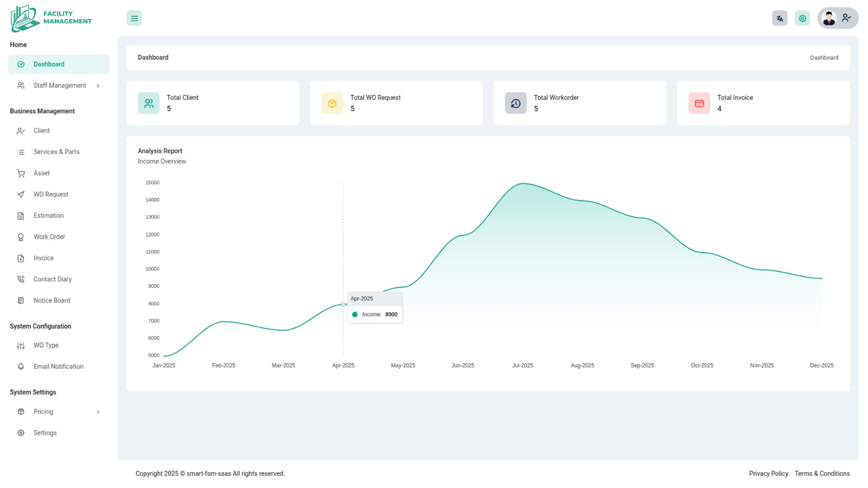Click the WO Type sliders icon

21,346
